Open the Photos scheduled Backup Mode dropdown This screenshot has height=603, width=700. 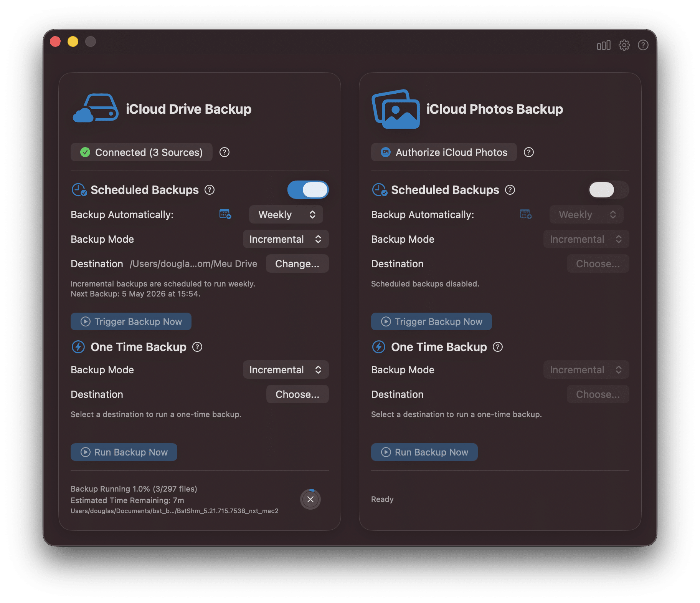click(x=586, y=239)
